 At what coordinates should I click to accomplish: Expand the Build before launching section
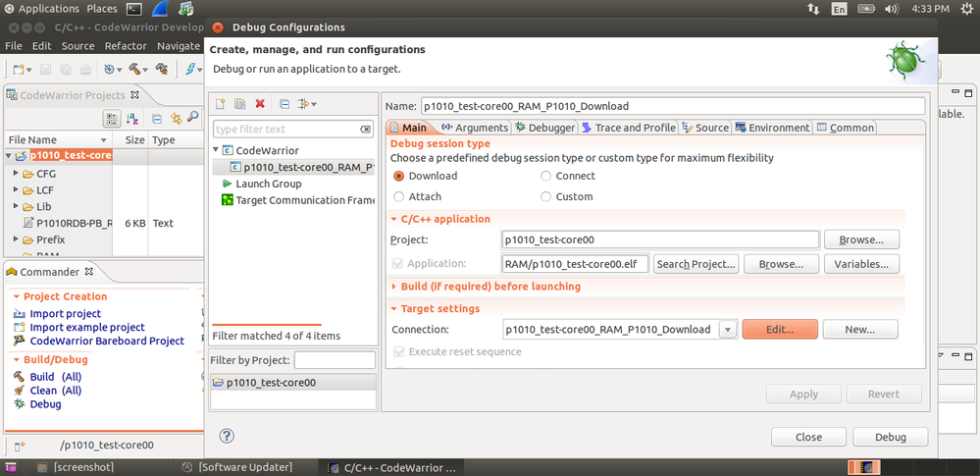pos(394,287)
